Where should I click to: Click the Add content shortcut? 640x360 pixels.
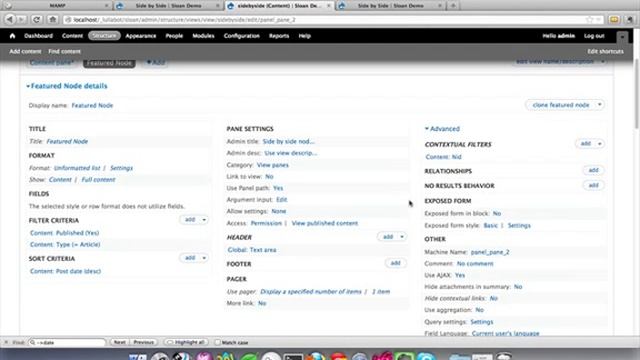(x=25, y=51)
